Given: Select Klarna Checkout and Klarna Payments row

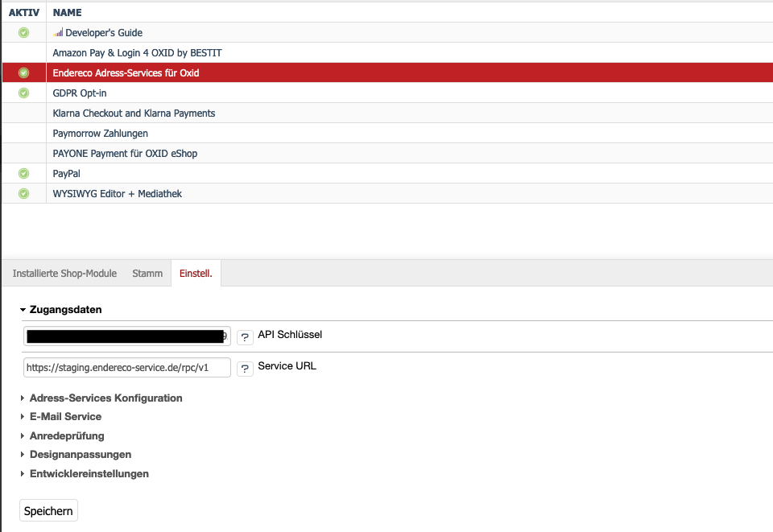Looking at the screenshot, I should (387, 113).
